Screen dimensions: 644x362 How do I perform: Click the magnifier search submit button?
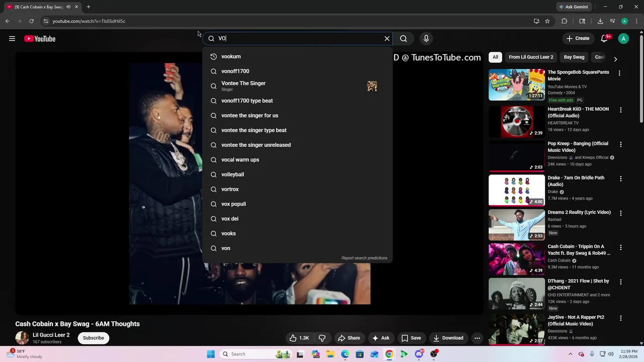point(404,39)
